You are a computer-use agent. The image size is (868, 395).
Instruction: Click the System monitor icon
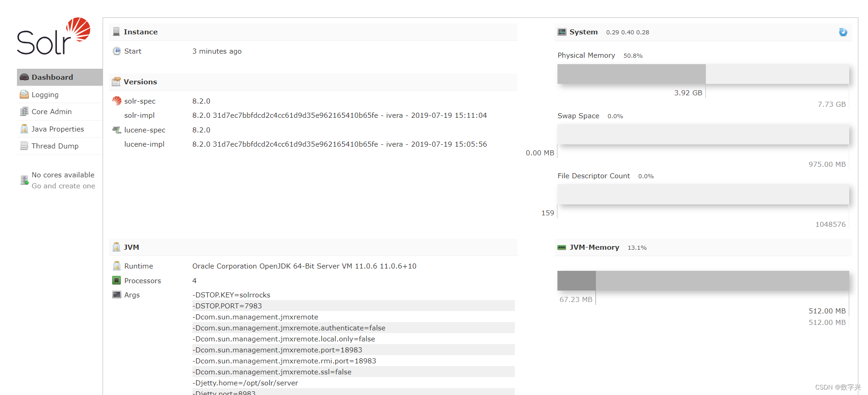click(x=562, y=32)
